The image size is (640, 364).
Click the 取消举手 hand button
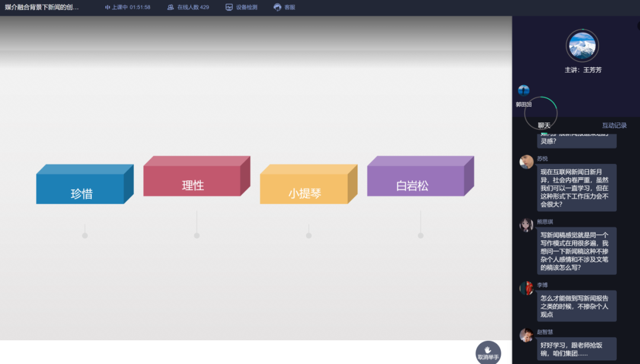coord(488,352)
